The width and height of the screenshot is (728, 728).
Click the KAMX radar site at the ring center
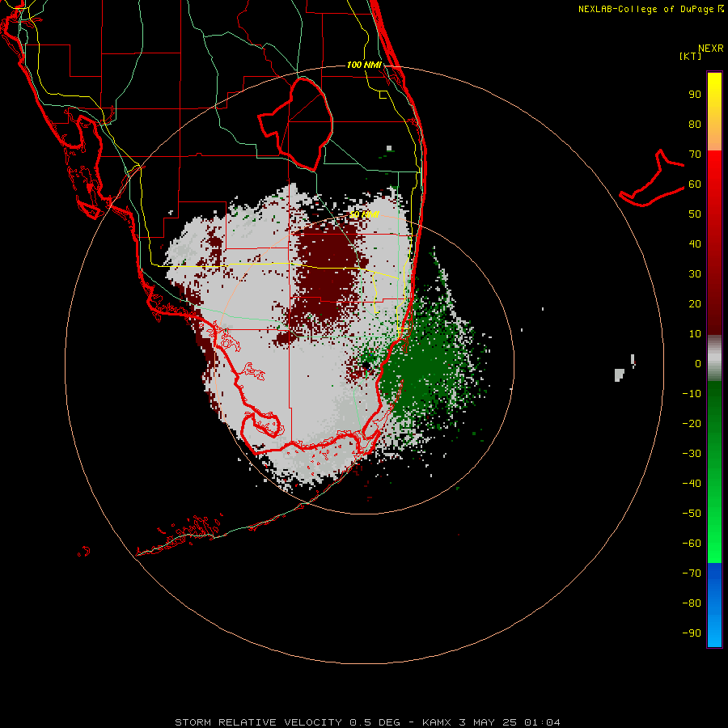pyautogui.click(x=366, y=366)
